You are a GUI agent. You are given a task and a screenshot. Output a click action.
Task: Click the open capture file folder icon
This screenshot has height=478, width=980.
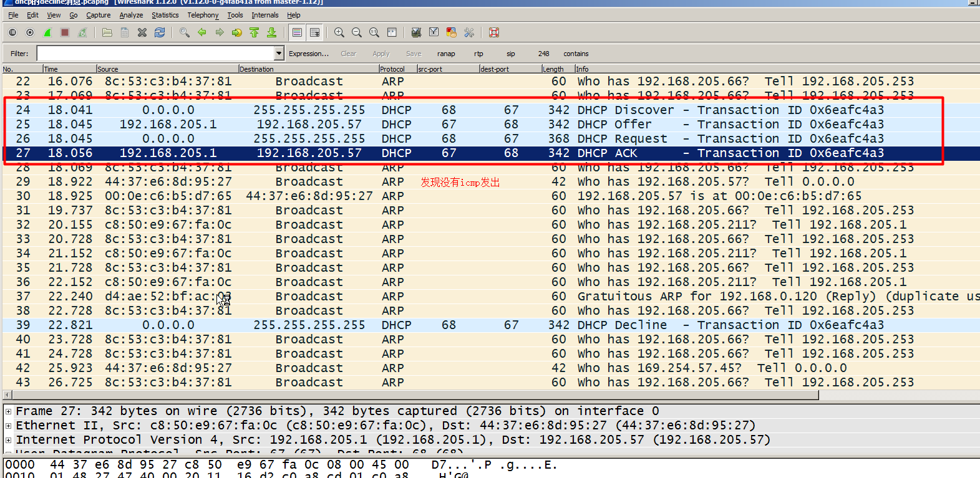point(107,32)
